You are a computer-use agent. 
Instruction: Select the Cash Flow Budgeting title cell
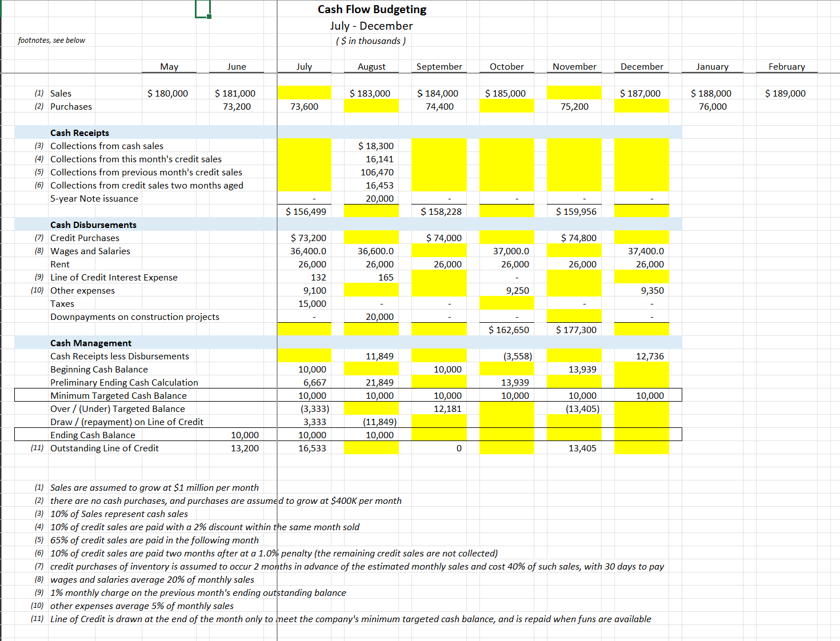372,9
